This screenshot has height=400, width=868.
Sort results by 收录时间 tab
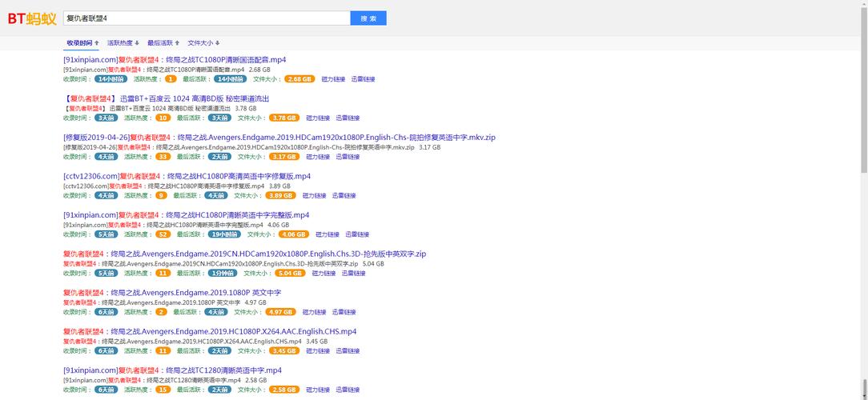pos(82,43)
